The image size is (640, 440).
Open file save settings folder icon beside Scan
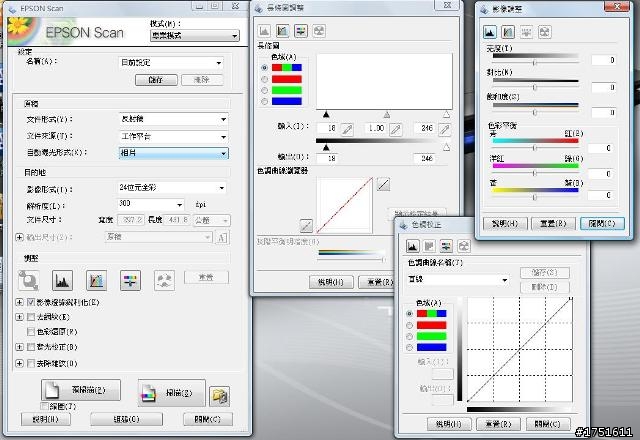(220, 396)
